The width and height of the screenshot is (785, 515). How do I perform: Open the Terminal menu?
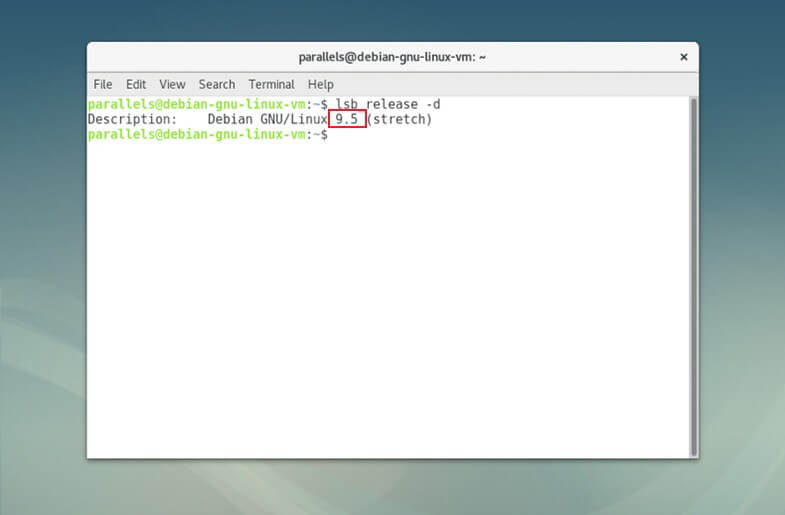point(271,84)
